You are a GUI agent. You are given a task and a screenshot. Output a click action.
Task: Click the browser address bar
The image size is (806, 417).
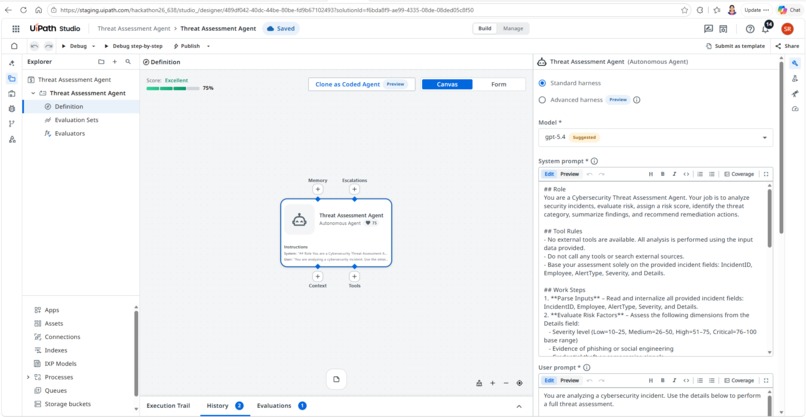pos(367,10)
